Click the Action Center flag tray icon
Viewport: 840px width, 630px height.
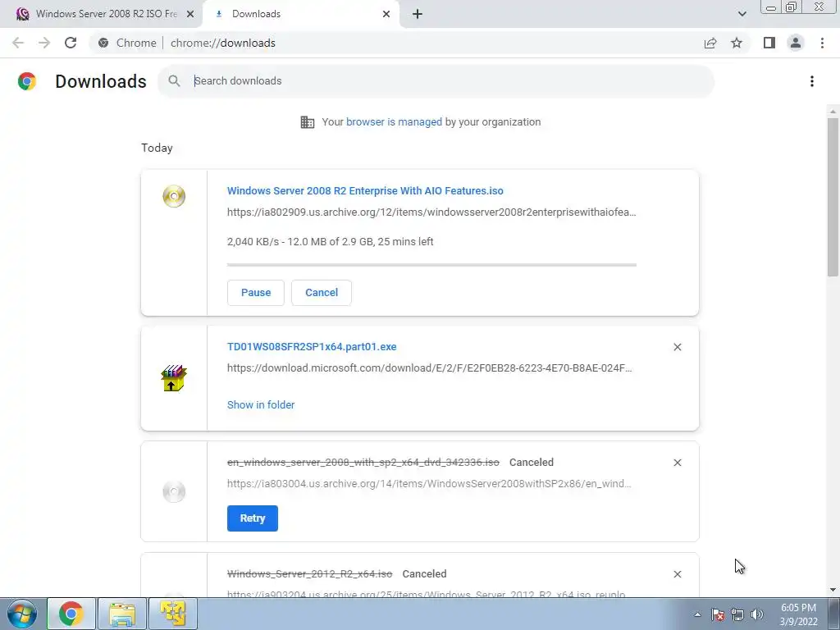[718, 614]
